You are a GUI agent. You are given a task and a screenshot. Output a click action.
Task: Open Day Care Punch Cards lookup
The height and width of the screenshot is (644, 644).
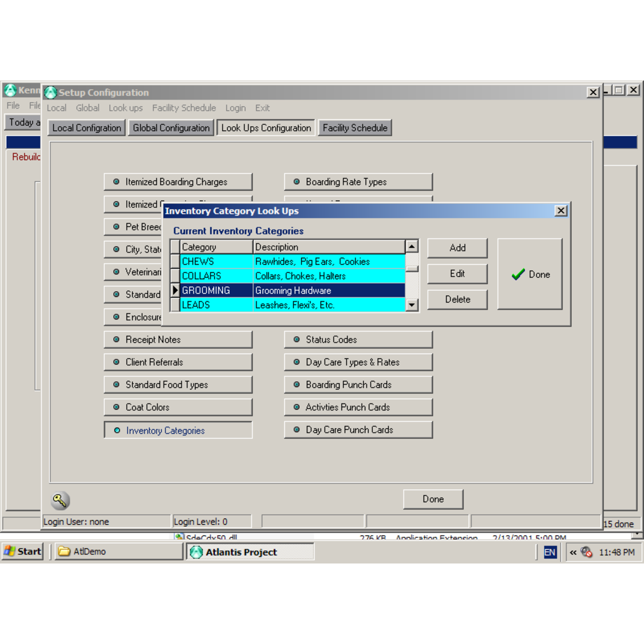click(x=358, y=430)
